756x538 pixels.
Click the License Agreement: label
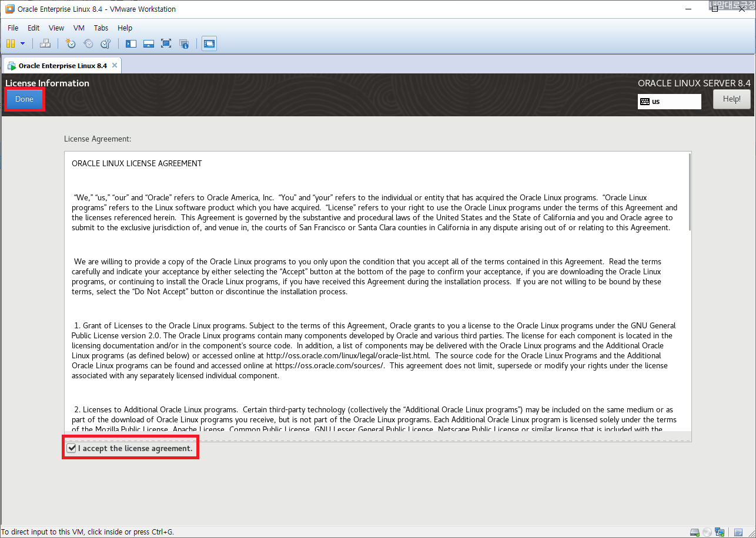click(x=98, y=139)
